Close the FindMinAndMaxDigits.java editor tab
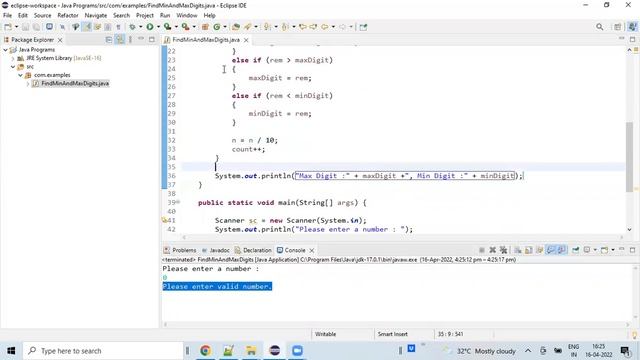 click(x=246, y=40)
